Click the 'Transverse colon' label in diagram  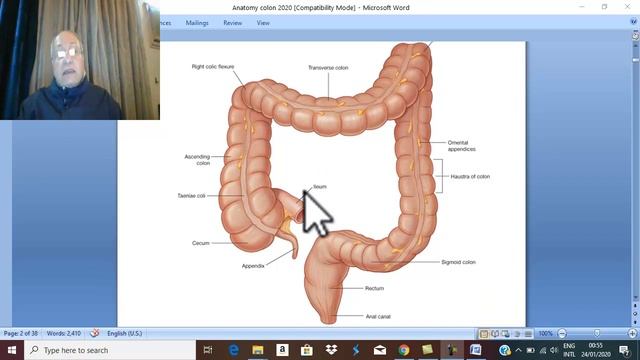tap(328, 68)
